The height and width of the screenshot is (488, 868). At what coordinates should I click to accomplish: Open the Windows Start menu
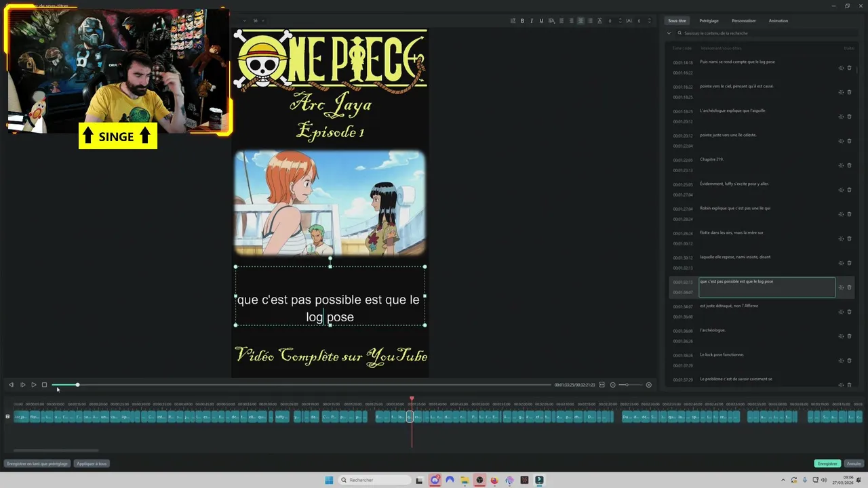329,480
